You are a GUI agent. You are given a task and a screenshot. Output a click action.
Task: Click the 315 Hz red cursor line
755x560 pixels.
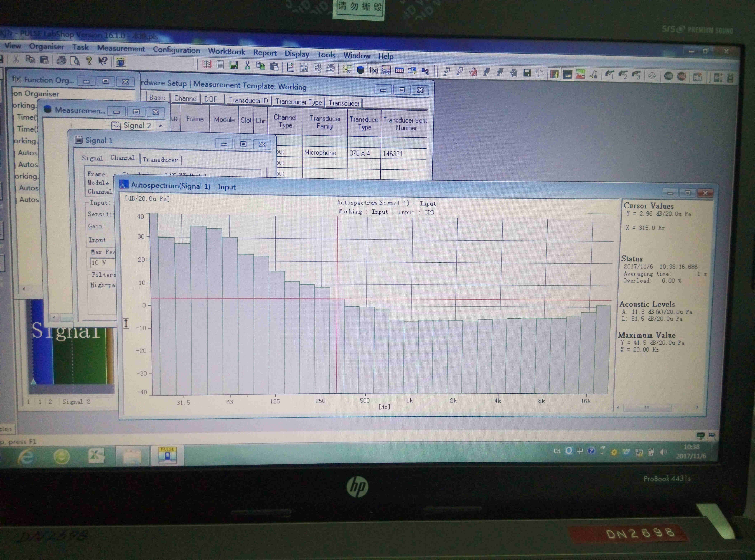(x=337, y=305)
